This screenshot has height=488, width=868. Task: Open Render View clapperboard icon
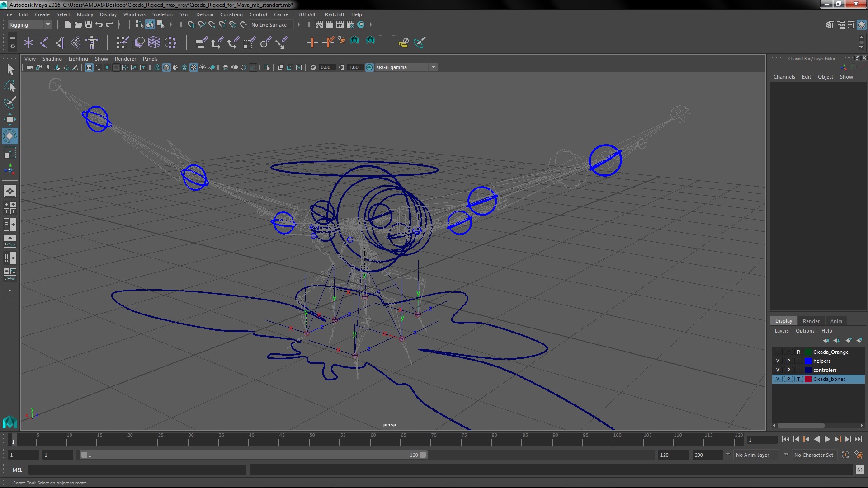319,24
